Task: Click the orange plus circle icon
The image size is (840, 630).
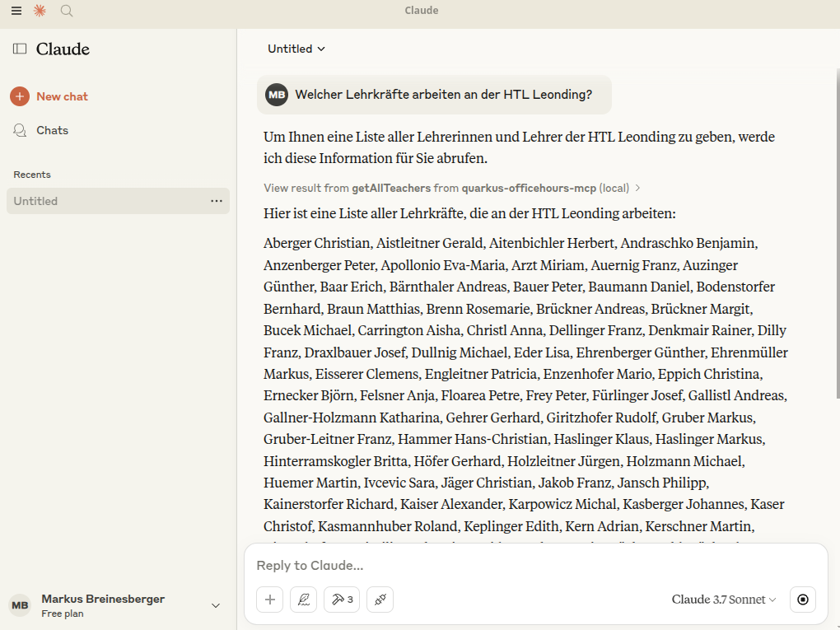Action: [x=20, y=96]
